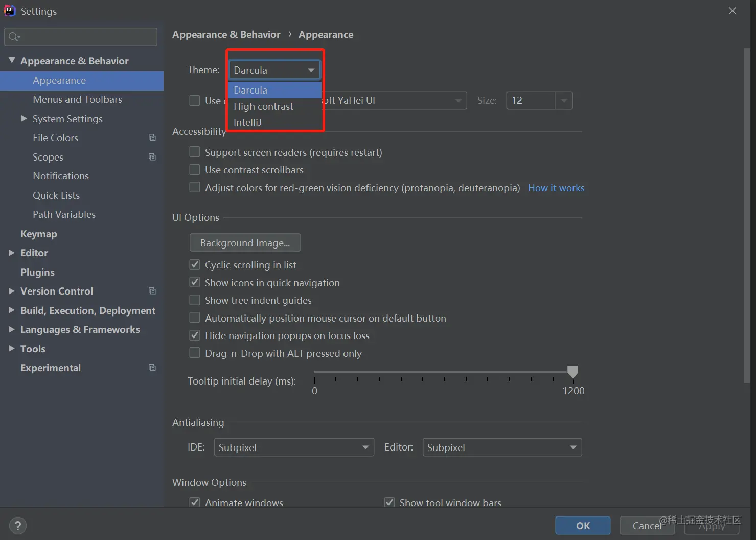Image resolution: width=756 pixels, height=540 pixels.
Task: Expand the Tools settings node
Action: [x=11, y=348]
